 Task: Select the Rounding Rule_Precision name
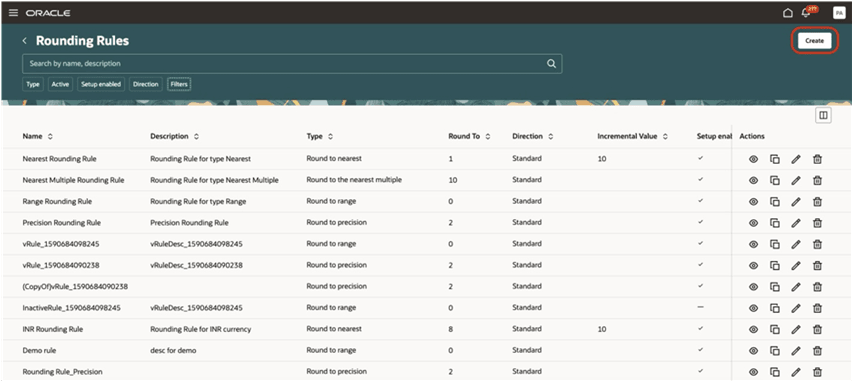tap(62, 372)
